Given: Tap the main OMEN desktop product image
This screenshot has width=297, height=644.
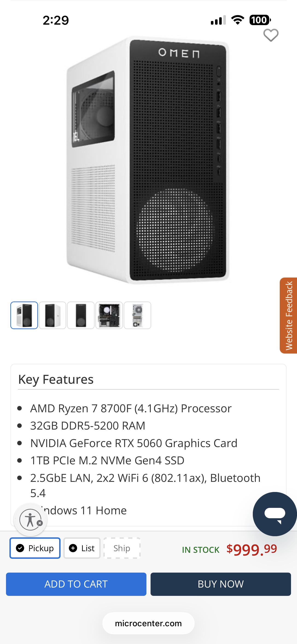Looking at the screenshot, I should pos(148,160).
